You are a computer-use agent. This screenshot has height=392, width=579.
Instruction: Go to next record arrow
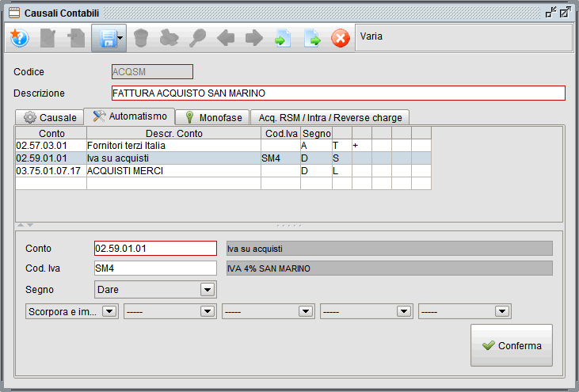tap(254, 38)
